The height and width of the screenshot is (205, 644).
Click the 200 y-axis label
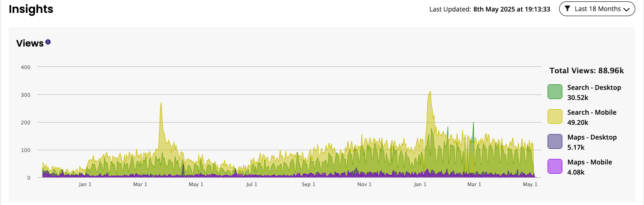pyautogui.click(x=25, y=123)
